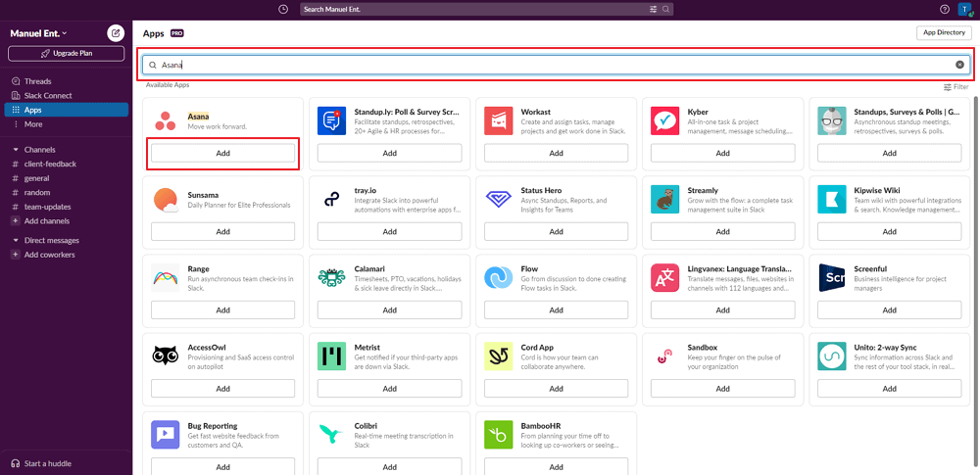Click the Metrist app icon

332,356
